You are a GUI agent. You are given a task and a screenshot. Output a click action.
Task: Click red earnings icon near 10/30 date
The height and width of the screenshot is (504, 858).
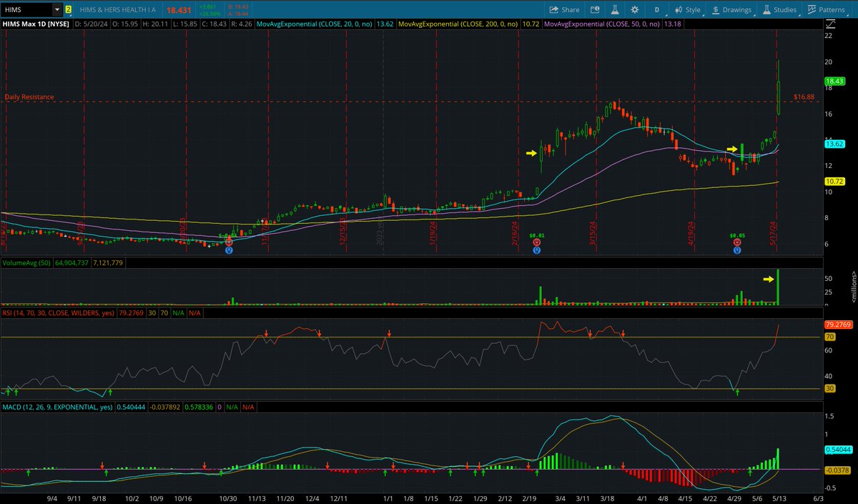tap(229, 242)
